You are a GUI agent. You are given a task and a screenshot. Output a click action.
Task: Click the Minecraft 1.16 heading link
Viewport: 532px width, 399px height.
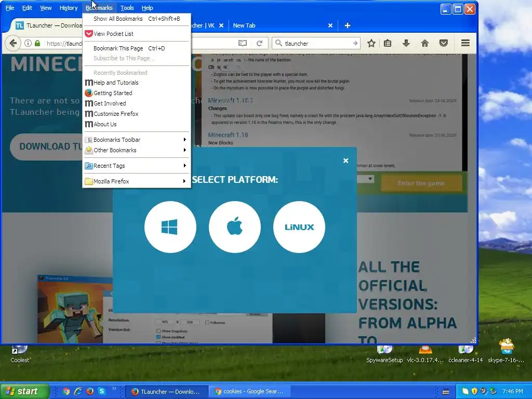coord(228,135)
